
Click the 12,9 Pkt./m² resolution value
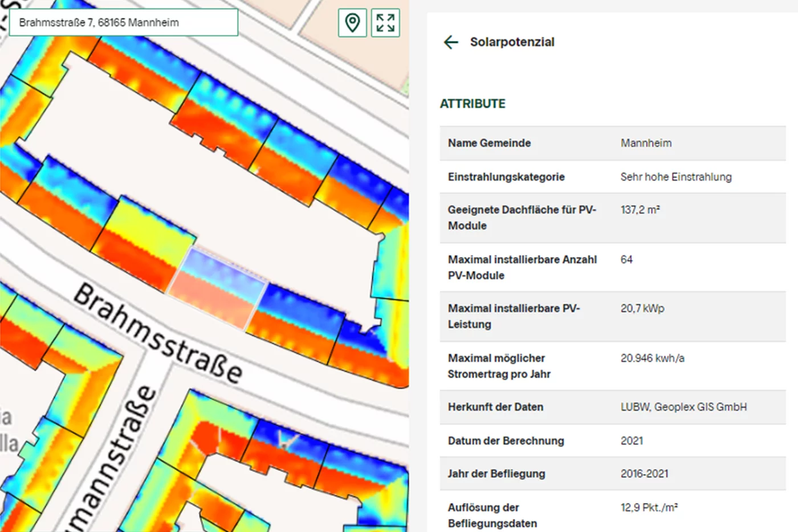[x=649, y=508]
